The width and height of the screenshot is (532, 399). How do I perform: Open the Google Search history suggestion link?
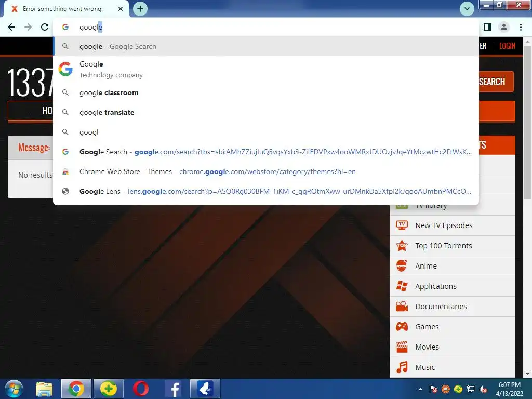(266, 152)
